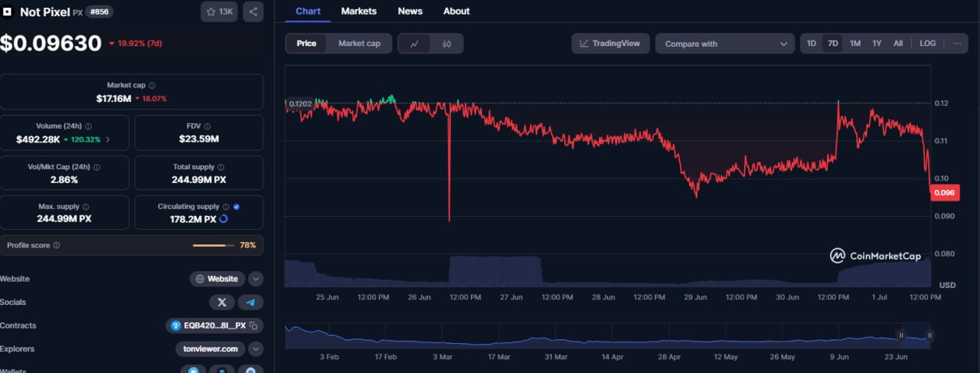Click the $17.16M market cap value

tap(113, 99)
